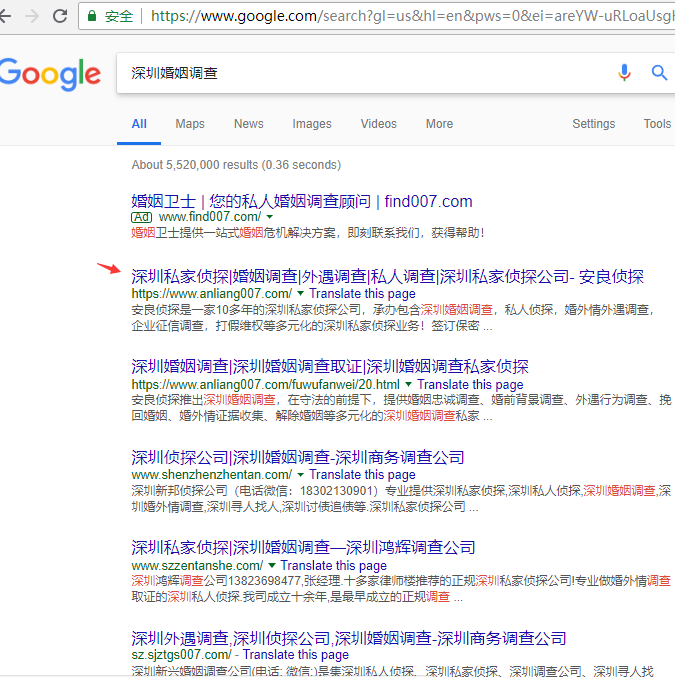
Task: Click the https://www.anliang007.com/ green URL
Action: pos(212,294)
